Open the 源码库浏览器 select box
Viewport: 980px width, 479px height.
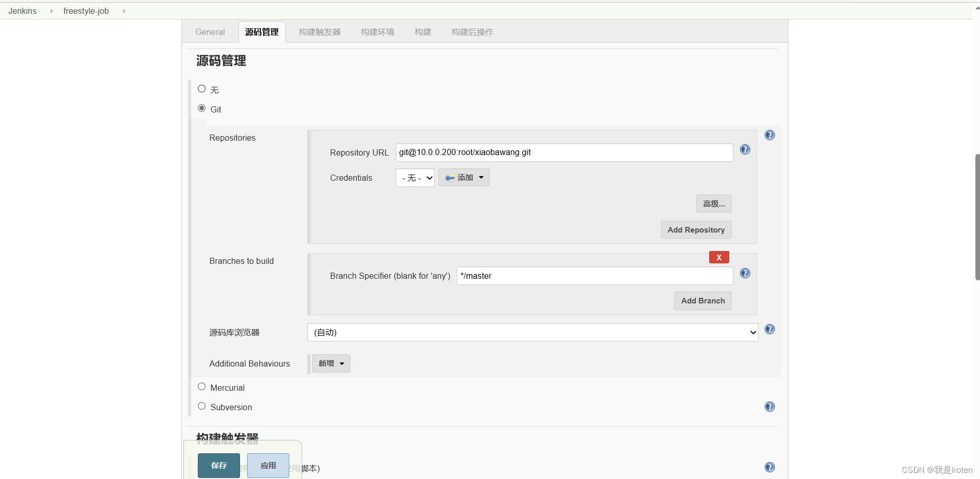click(x=532, y=332)
